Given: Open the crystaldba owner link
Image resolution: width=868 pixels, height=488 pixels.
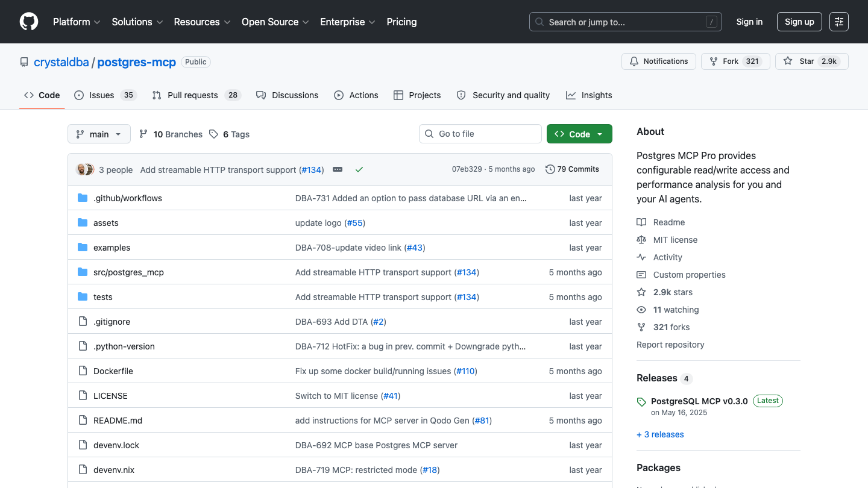Looking at the screenshot, I should pos(61,62).
